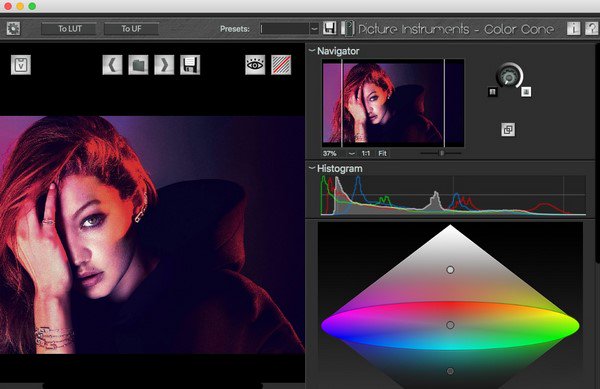600x389 pixels.
Task: Click the dark square icon left of dial
Action: point(492,92)
